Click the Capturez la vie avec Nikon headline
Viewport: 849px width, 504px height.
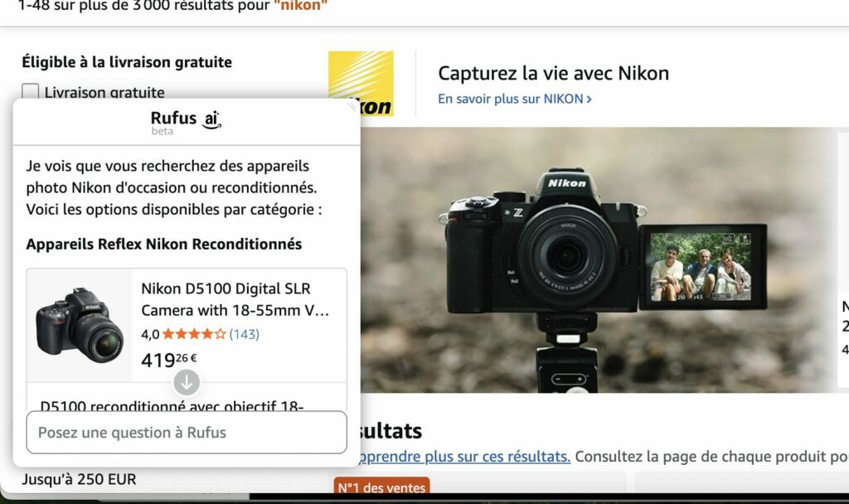tap(553, 73)
